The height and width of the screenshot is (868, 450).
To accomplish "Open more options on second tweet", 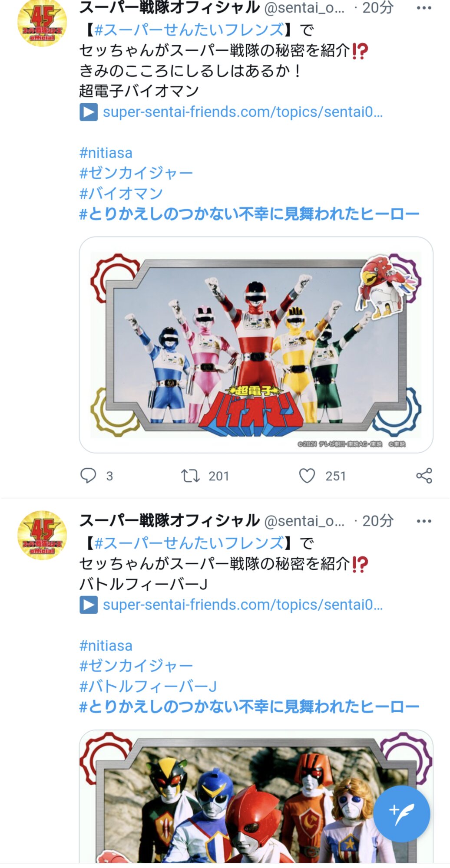I will point(424,521).
